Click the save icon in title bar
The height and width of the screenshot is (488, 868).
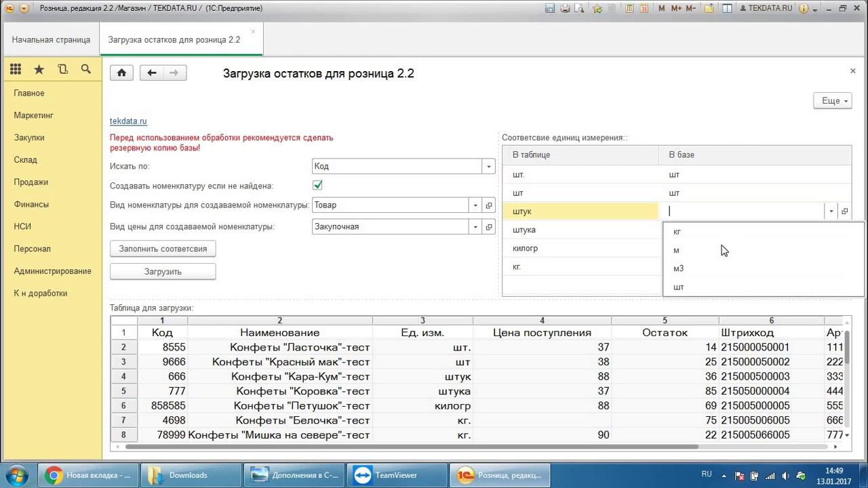[x=550, y=8]
